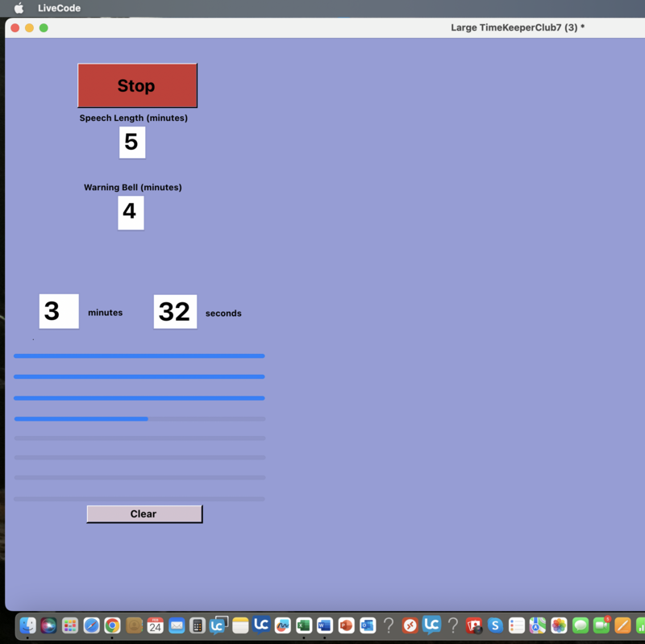
Task: Select the Speech Length minutes field
Action: [132, 143]
